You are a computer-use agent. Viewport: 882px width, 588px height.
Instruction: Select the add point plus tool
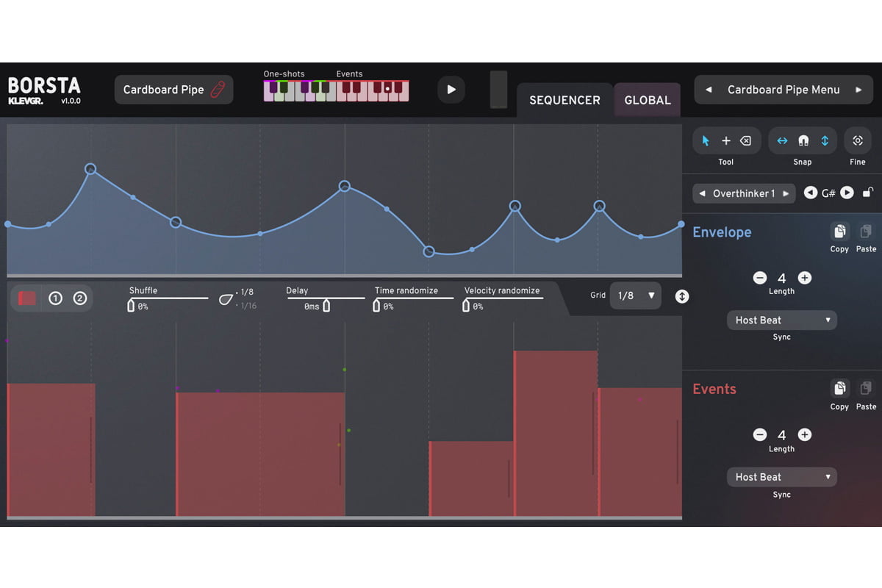pos(726,141)
